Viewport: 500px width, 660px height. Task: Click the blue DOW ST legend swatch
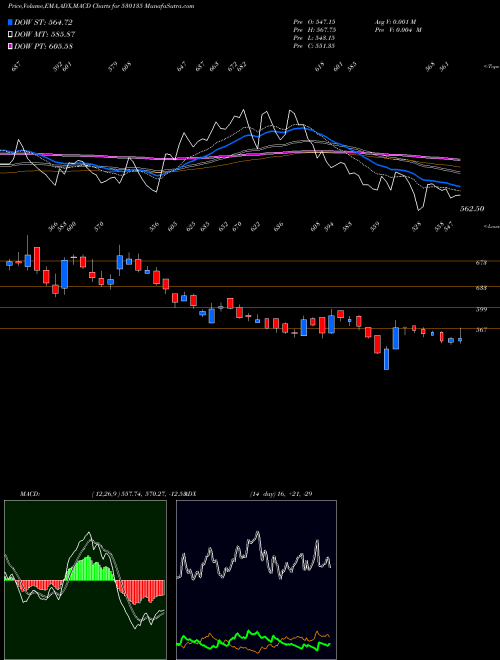tap(10, 22)
